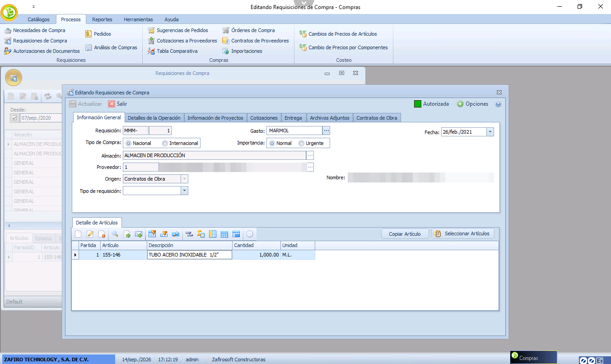
Task: Click the delete article icon with red circle
Action: (102, 234)
